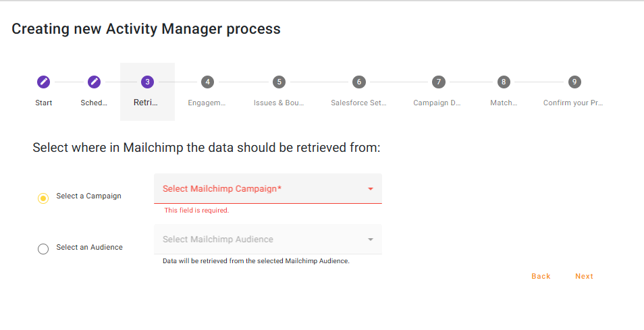The height and width of the screenshot is (330, 644).
Task: Expand the Mailchimp Audience dropdown arrow
Action: (x=371, y=240)
